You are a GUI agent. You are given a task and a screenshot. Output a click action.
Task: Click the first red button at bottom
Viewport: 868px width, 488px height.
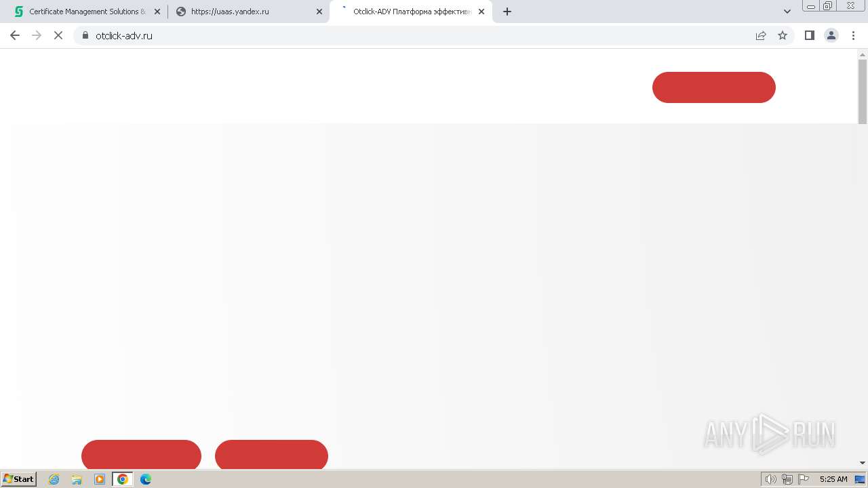[141, 454]
